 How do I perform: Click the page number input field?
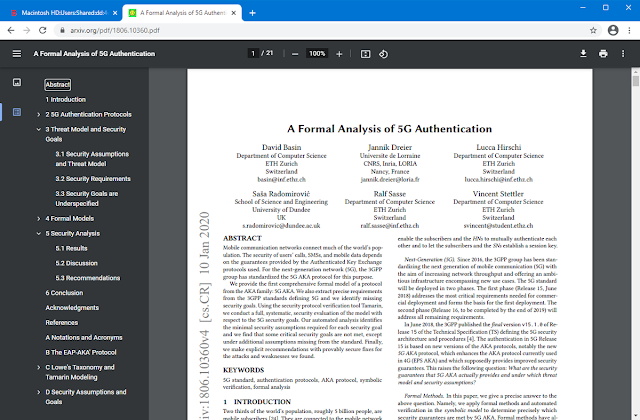(x=253, y=53)
